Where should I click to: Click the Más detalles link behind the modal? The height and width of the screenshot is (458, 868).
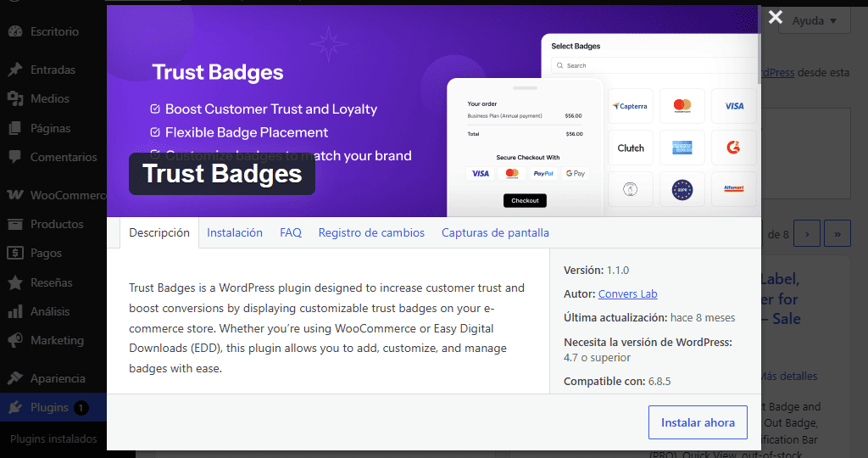[789, 376]
